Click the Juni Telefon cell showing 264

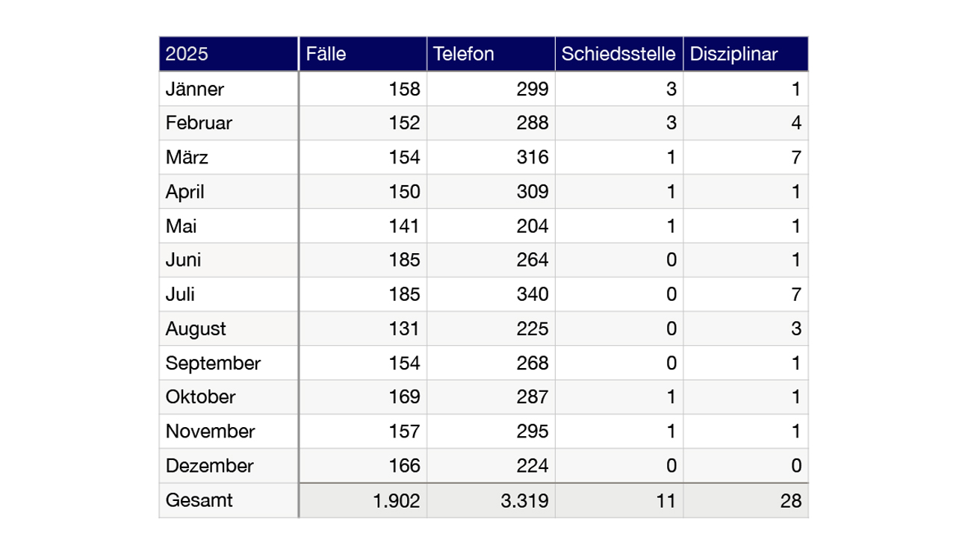click(491, 261)
